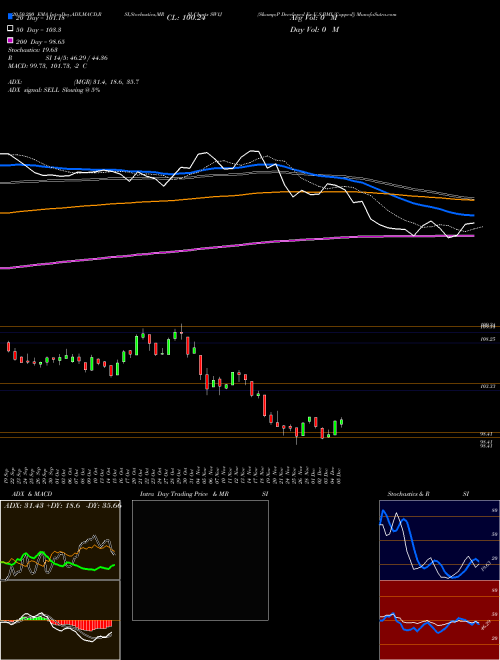Image resolution: width=500 pixels, height=660 pixels.
Task: Open the ADX indicator chart panel
Action: tap(60, 540)
